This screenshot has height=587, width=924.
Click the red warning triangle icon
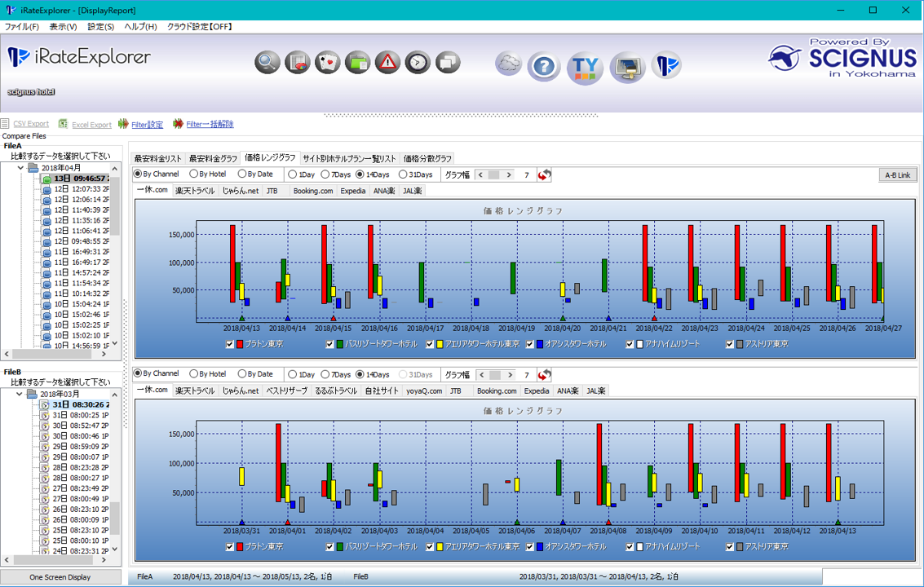tap(388, 62)
